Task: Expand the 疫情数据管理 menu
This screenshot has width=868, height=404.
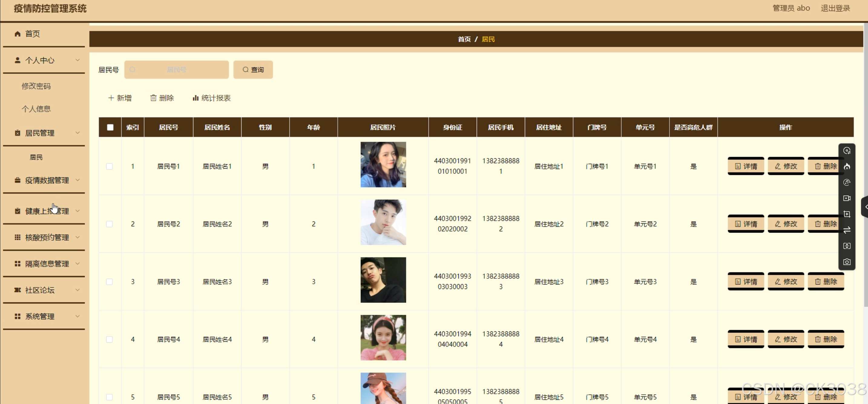Action: [x=47, y=180]
